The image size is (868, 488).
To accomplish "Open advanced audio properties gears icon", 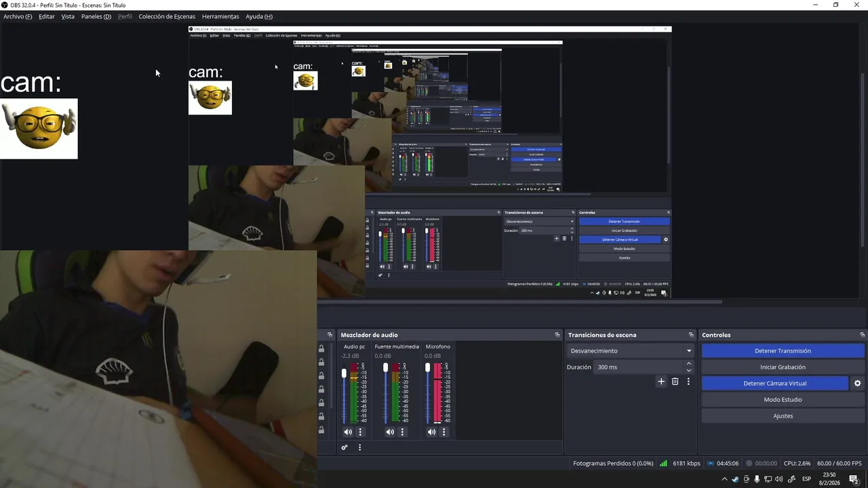I will tap(344, 447).
